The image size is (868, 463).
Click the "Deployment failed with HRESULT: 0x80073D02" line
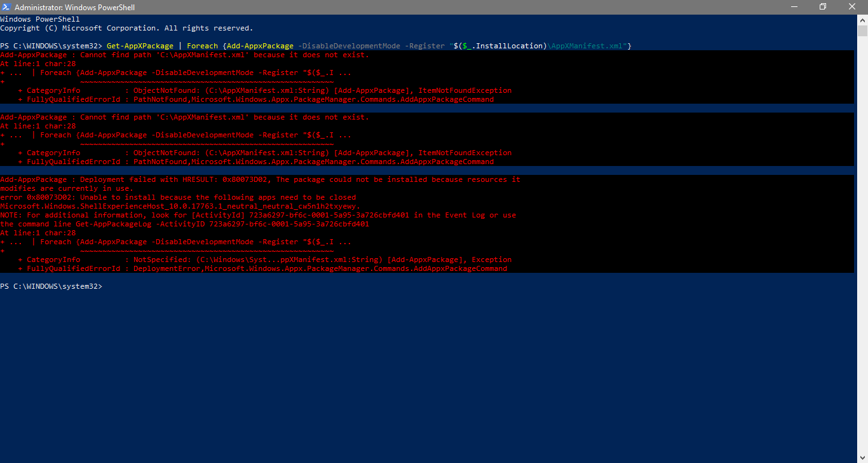point(260,179)
